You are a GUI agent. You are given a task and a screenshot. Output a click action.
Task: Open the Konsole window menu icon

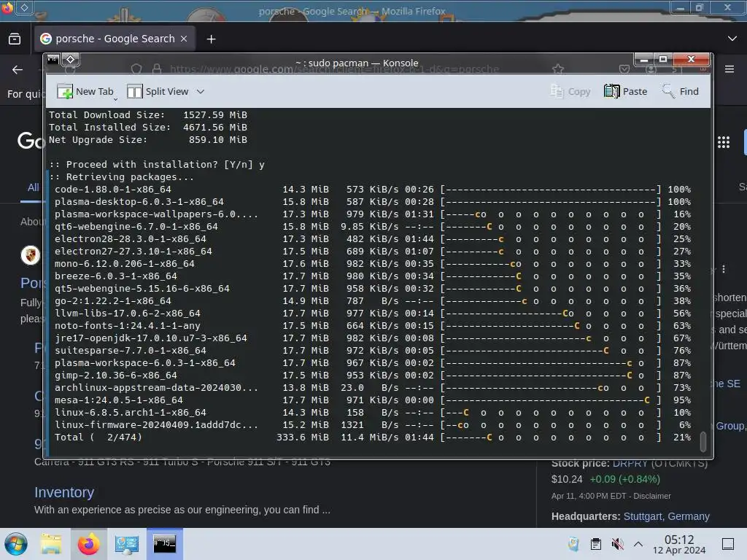[x=53, y=60]
